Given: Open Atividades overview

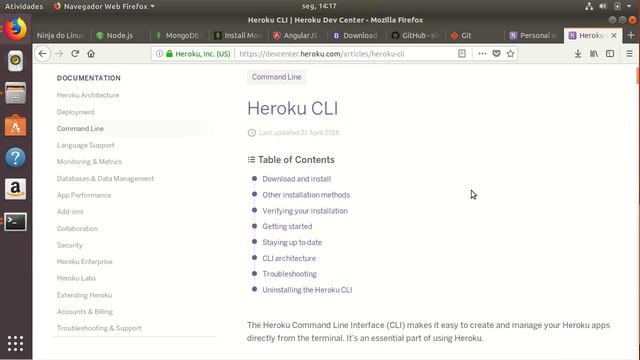Looking at the screenshot, I should 24,6.
